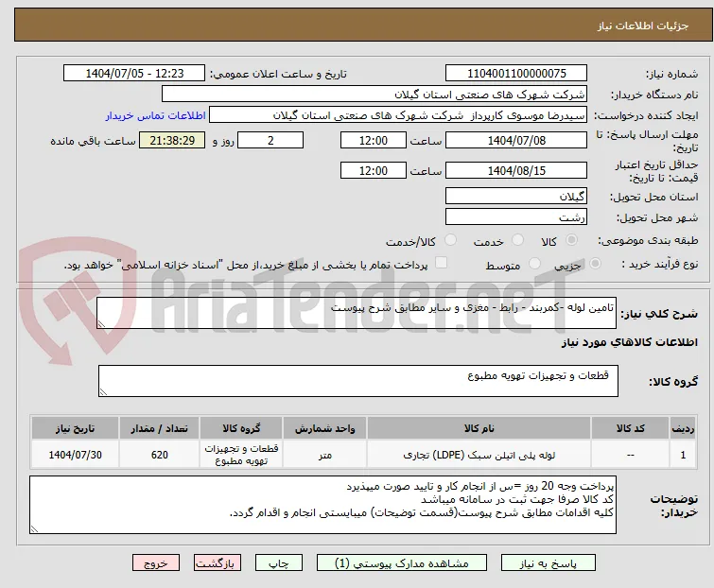Click the شهر محل تحویل field رشت
This screenshot has width=714, height=588.
tap(516, 217)
